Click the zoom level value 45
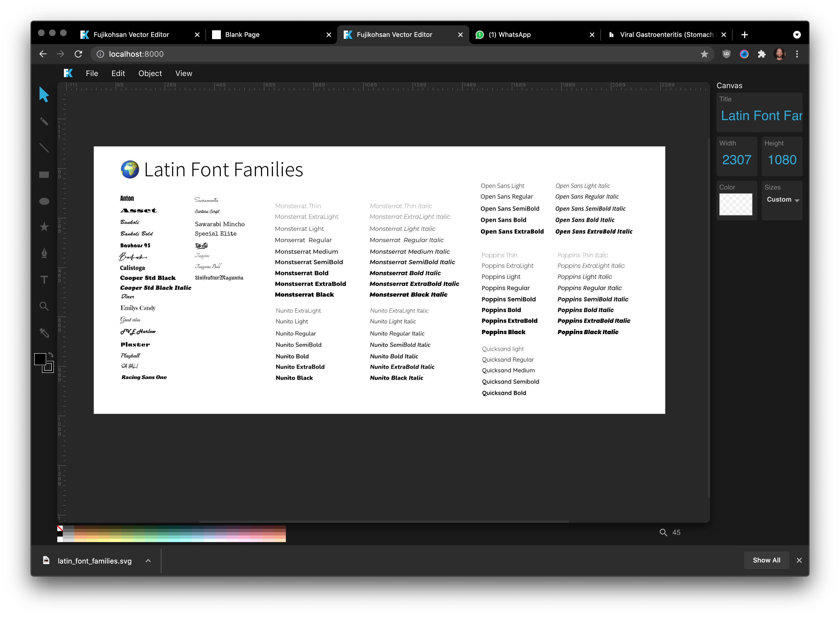840x617 pixels. pyautogui.click(x=676, y=532)
